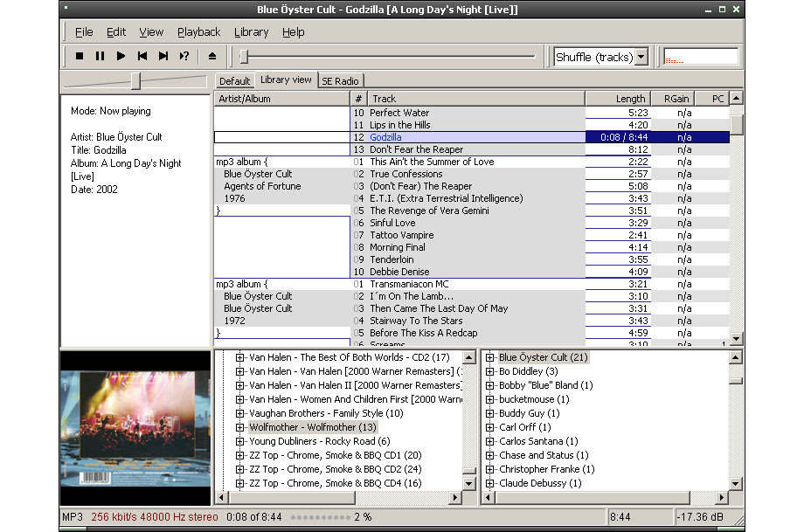This screenshot has height=532, width=804.
Task: Click the Play button in the toolbar
Action: point(121,57)
